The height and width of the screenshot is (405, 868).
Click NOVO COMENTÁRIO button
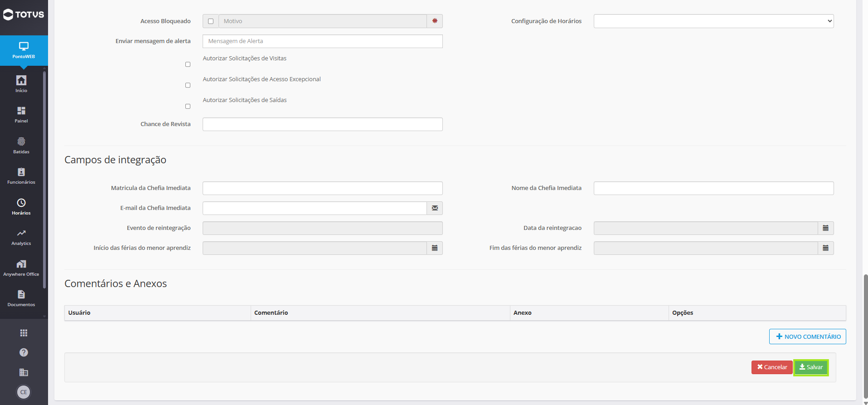[808, 337]
